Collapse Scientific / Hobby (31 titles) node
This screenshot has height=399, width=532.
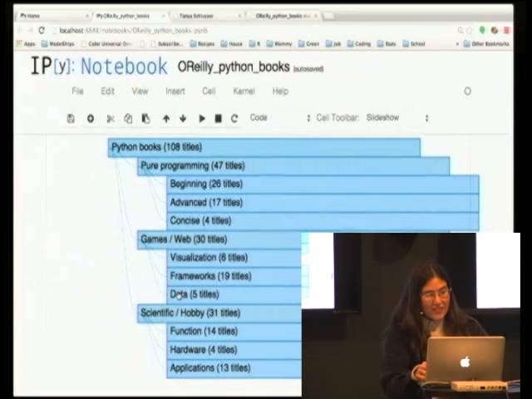click(219, 313)
